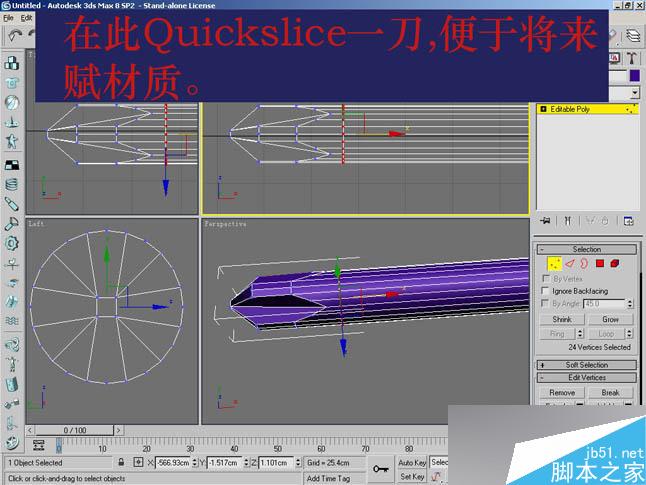Select Vertex sub-object level icon

[x=554, y=263]
